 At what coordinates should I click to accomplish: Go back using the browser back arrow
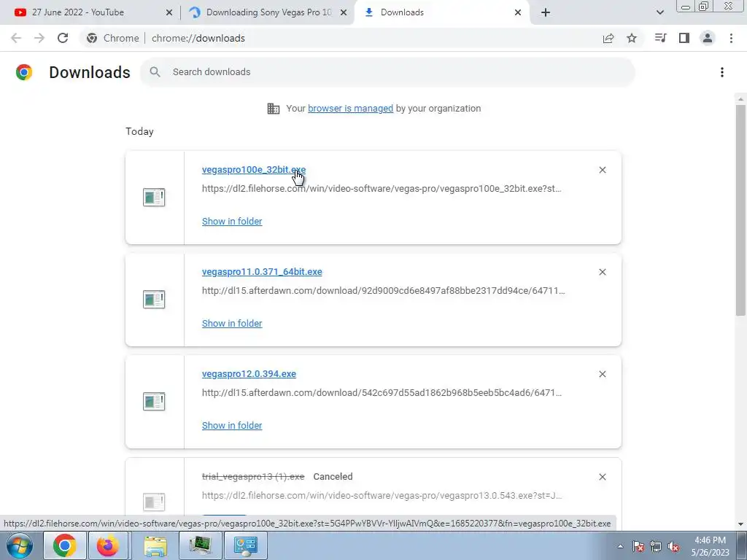tap(16, 38)
